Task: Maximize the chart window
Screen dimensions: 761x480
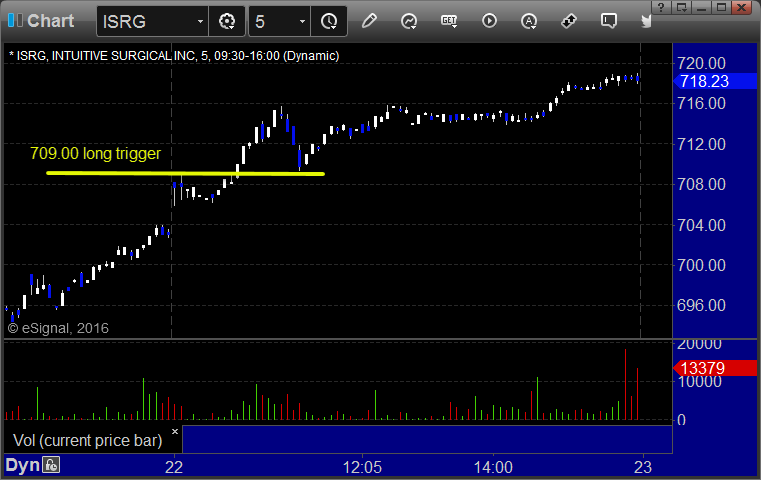Action: point(722,8)
